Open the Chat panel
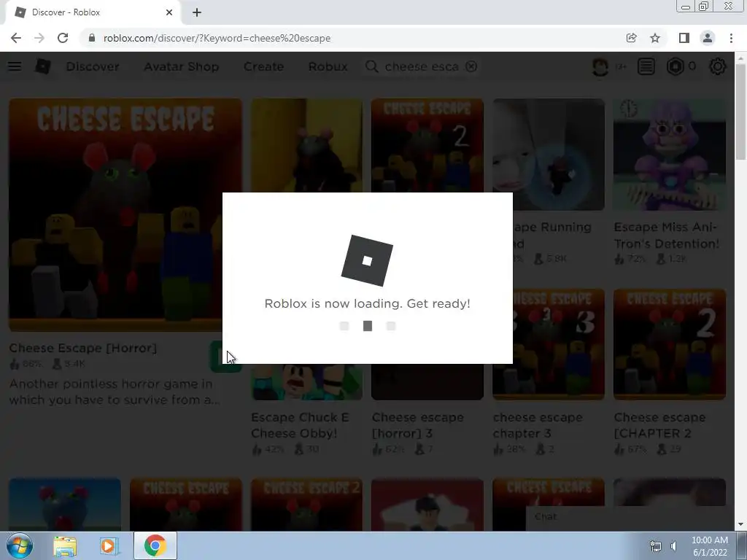Viewport: 747px width, 560px height. (630, 517)
